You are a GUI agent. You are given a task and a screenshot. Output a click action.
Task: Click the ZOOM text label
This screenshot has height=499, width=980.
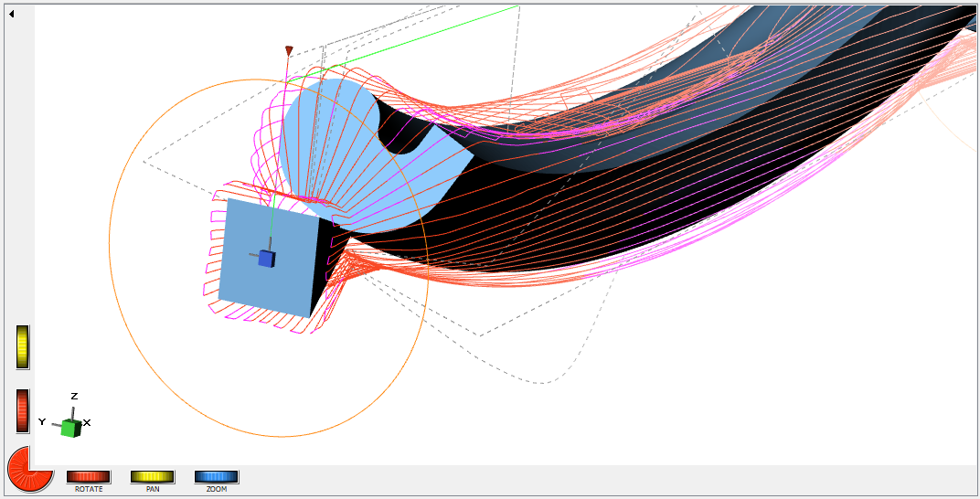click(217, 489)
